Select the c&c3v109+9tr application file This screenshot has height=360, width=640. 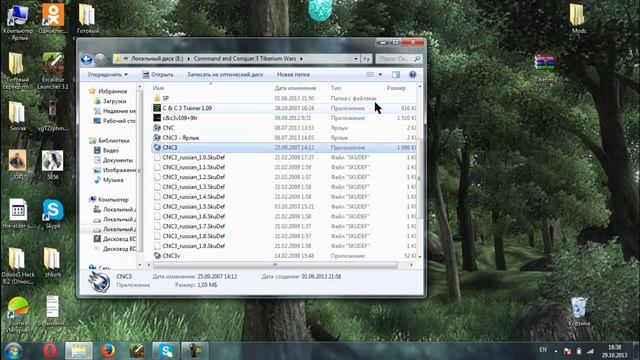coord(284,118)
